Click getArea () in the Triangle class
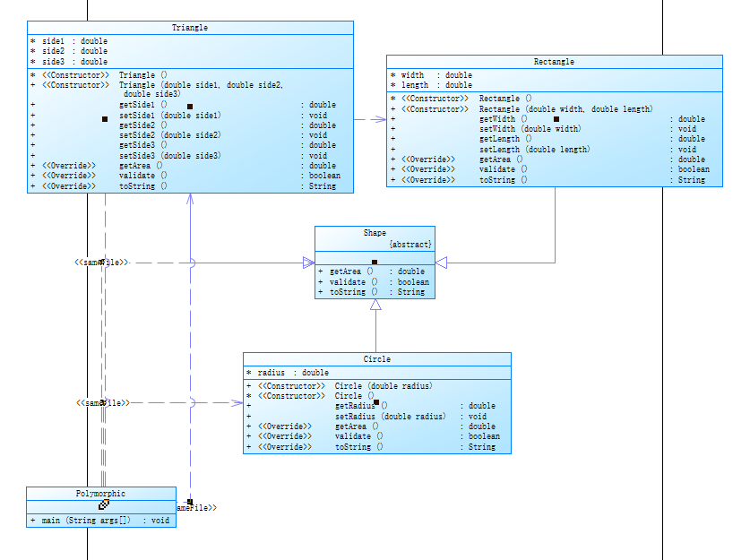 [141, 166]
